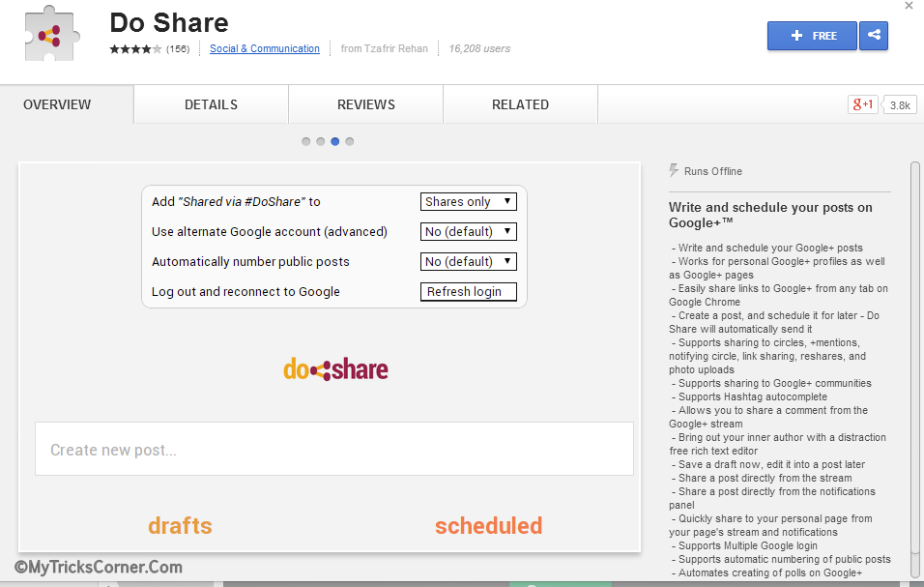The width and height of the screenshot is (924, 587).
Task: Open the automatically number public posts dropdown
Action: pyautogui.click(x=469, y=262)
